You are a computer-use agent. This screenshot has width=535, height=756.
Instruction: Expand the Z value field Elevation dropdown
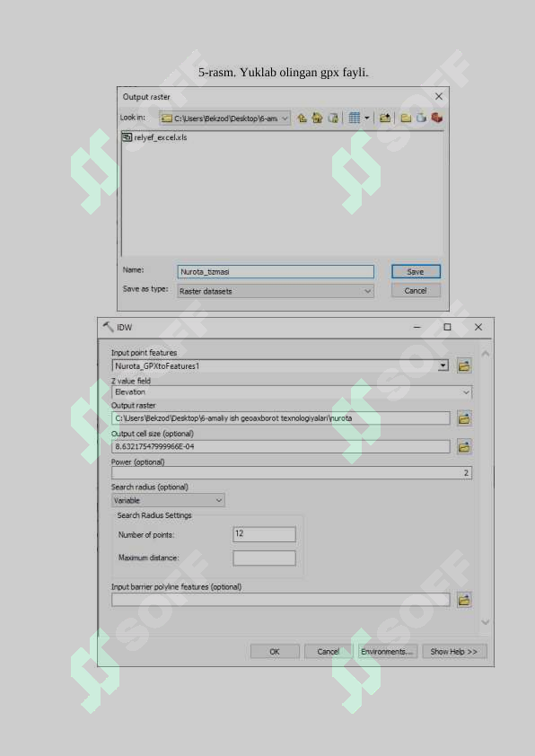(x=292, y=392)
